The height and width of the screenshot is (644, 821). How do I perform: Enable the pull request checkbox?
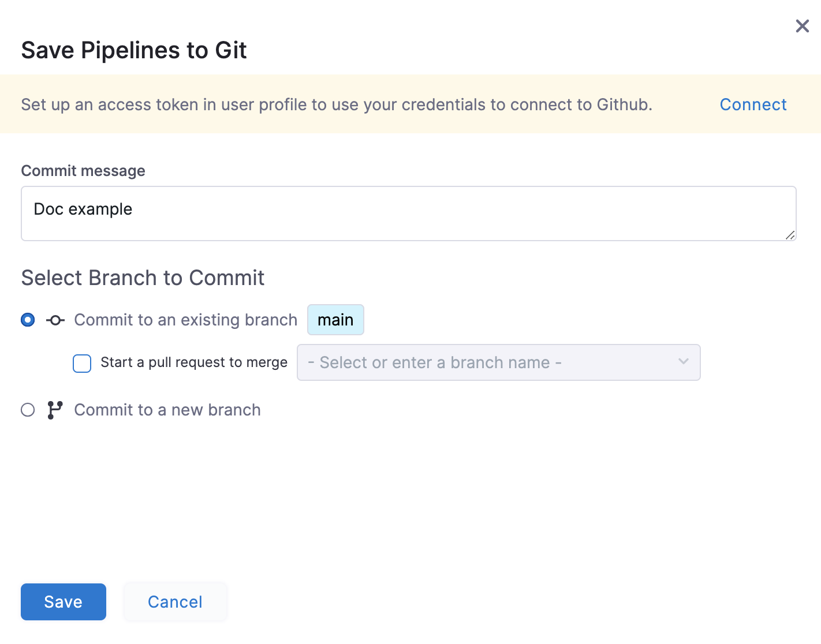point(82,363)
